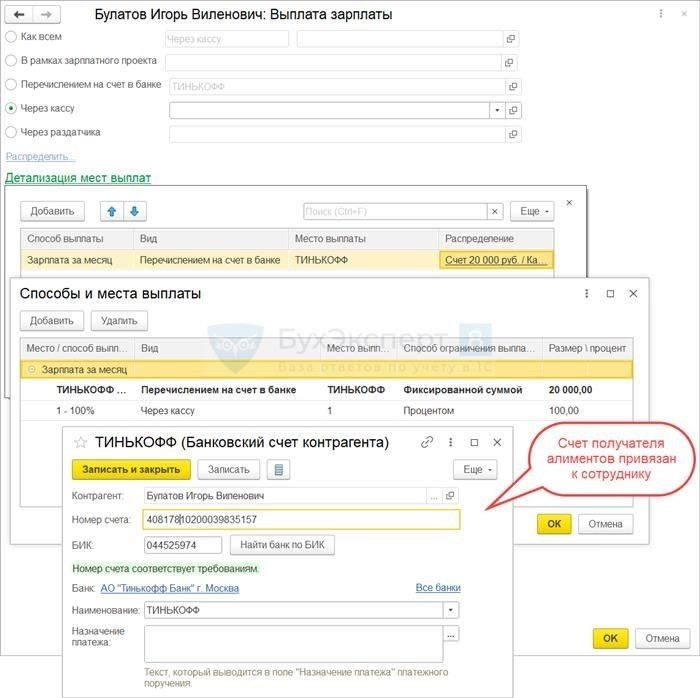The image size is (700, 698).
Task: Open 'Распределить...' link
Action: tap(40, 157)
